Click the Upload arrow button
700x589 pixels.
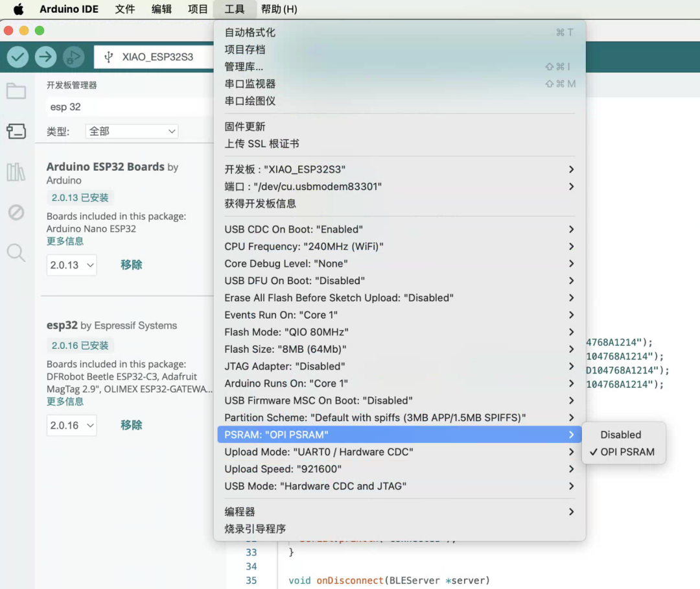pyautogui.click(x=45, y=56)
